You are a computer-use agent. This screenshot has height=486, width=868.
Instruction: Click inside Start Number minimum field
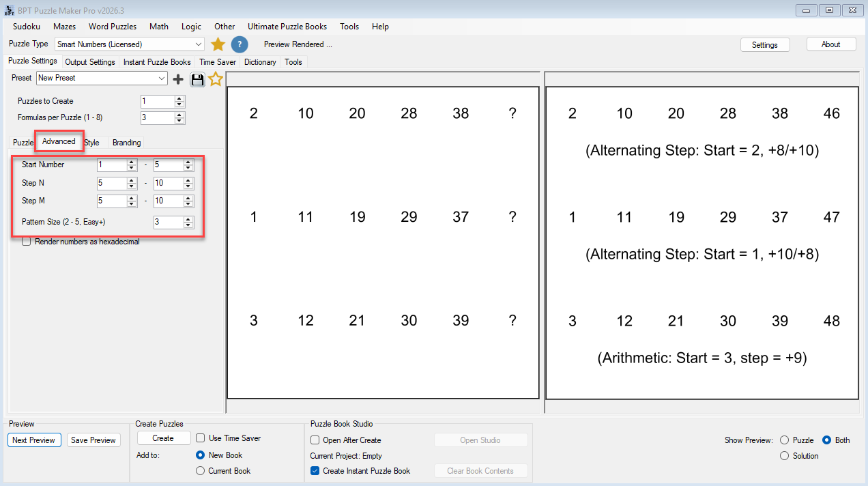[x=112, y=165]
